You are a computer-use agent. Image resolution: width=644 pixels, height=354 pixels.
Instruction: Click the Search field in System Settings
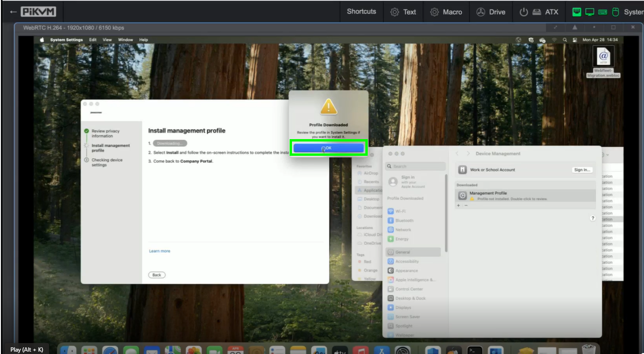pos(415,166)
